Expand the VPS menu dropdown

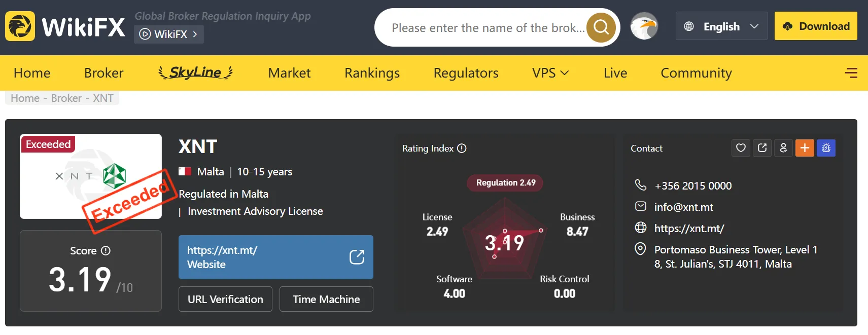point(550,73)
